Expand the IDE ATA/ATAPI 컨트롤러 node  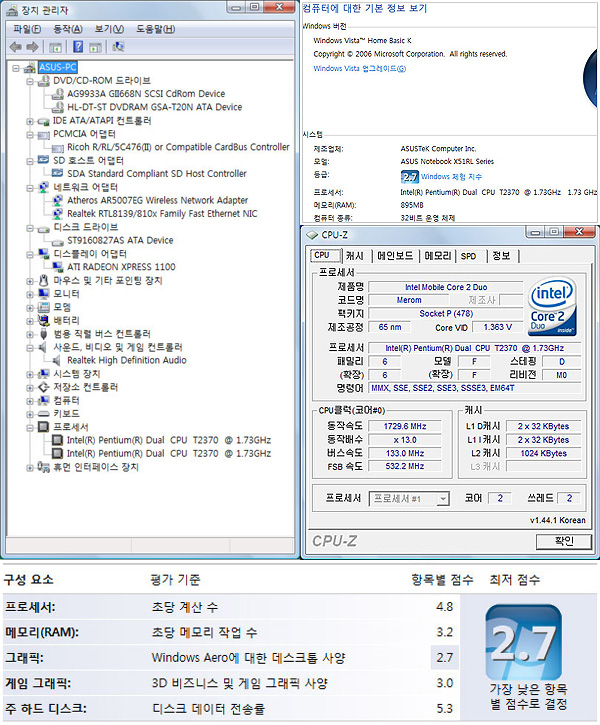pyautogui.click(x=30, y=122)
